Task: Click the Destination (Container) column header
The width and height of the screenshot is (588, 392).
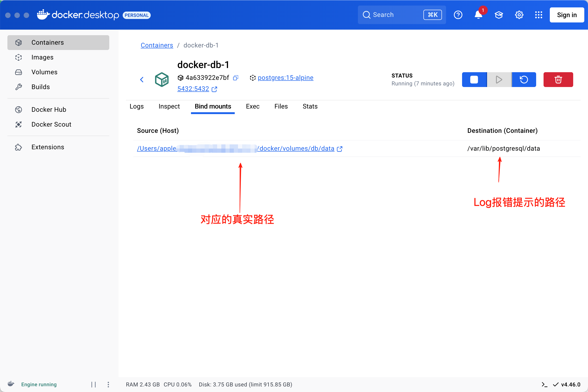Action: (502, 131)
